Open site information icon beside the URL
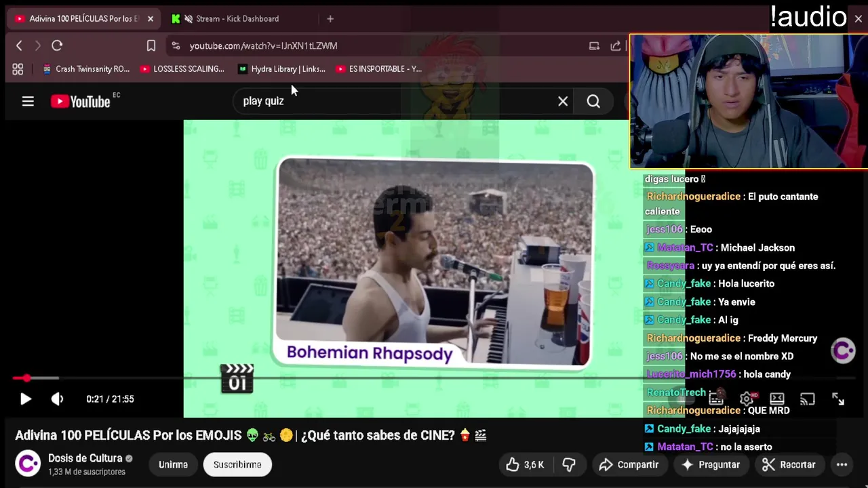The width and height of the screenshot is (868, 488). [176, 45]
